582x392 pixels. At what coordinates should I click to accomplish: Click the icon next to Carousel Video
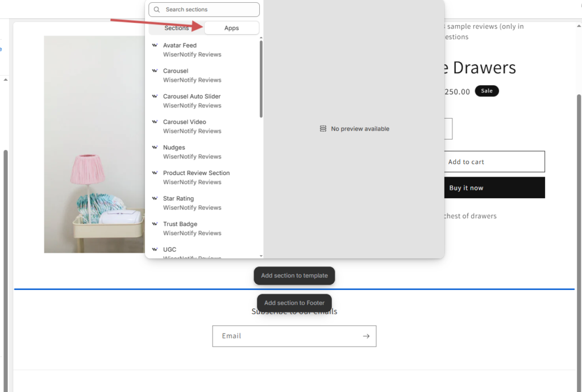[155, 122]
